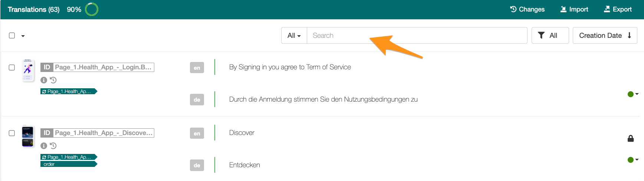Expand the bulk-actions caret beside select-all
This screenshot has width=644, height=181.
click(23, 36)
